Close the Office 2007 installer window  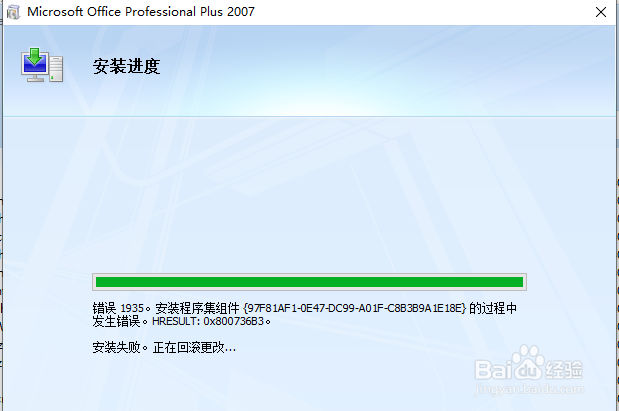click(600, 12)
